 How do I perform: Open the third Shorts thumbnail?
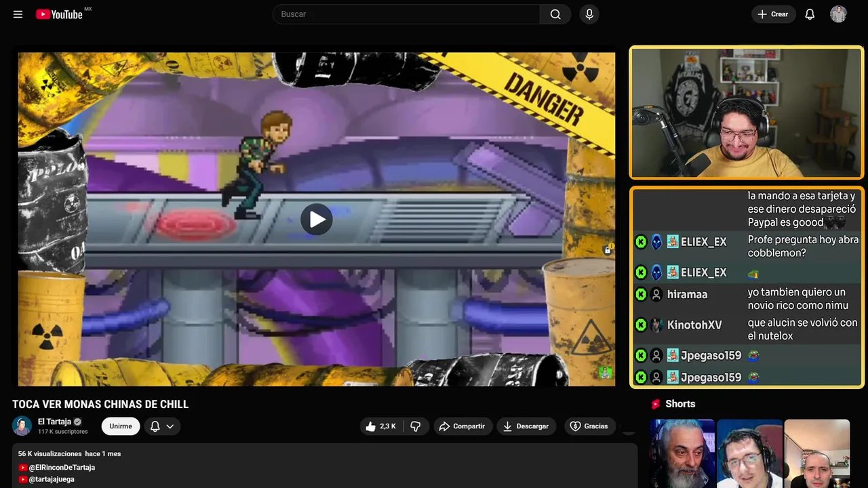[x=816, y=453]
